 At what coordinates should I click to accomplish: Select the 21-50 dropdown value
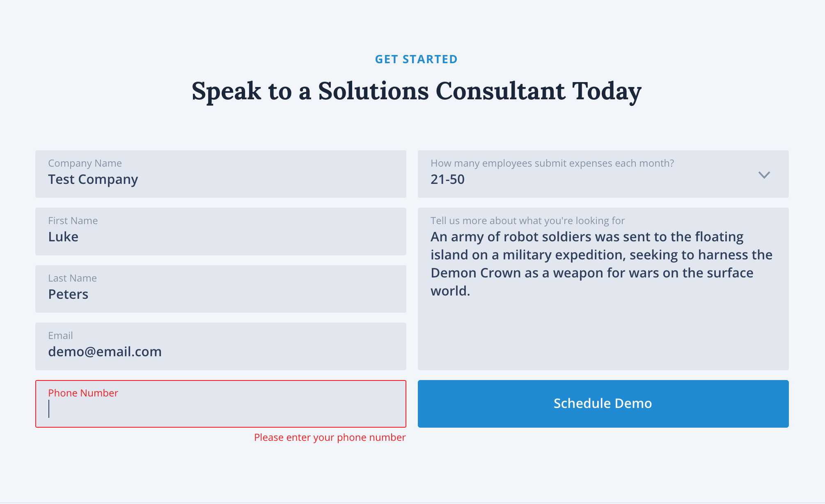point(447,179)
